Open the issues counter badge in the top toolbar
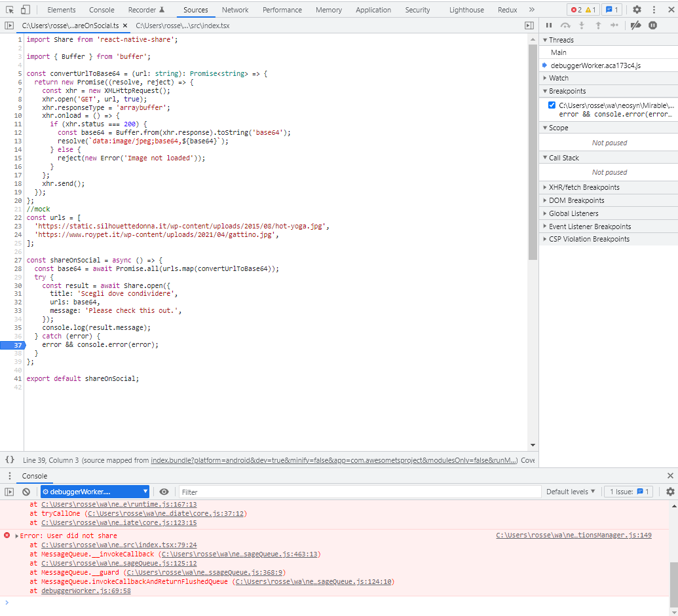Image resolution: width=678 pixels, height=616 pixels. pyautogui.click(x=612, y=10)
